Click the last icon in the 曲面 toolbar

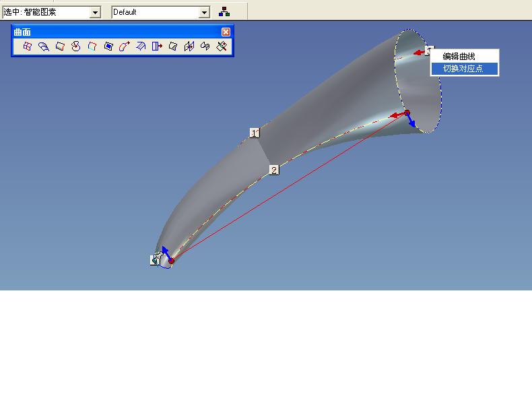pos(221,46)
